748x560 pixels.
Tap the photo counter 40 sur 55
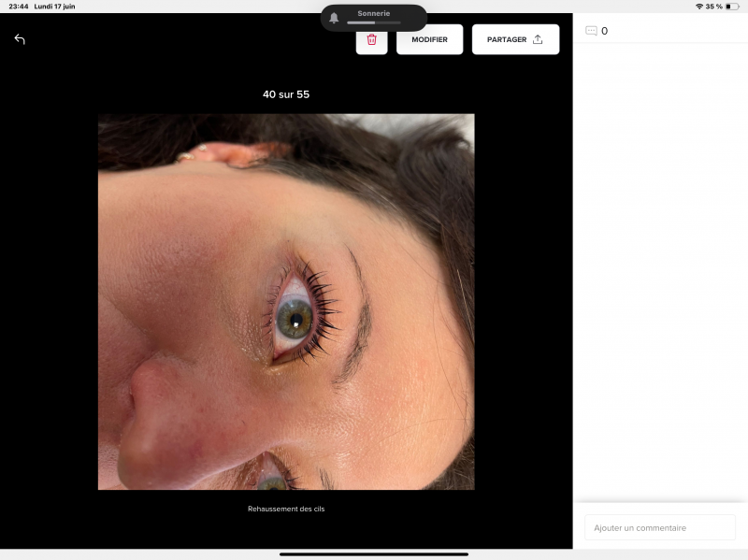click(286, 94)
